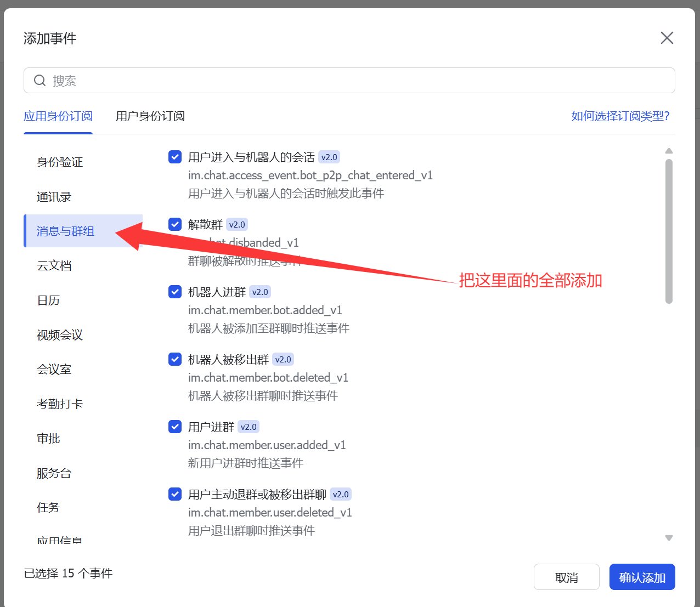Select the 审批 category

point(48,438)
